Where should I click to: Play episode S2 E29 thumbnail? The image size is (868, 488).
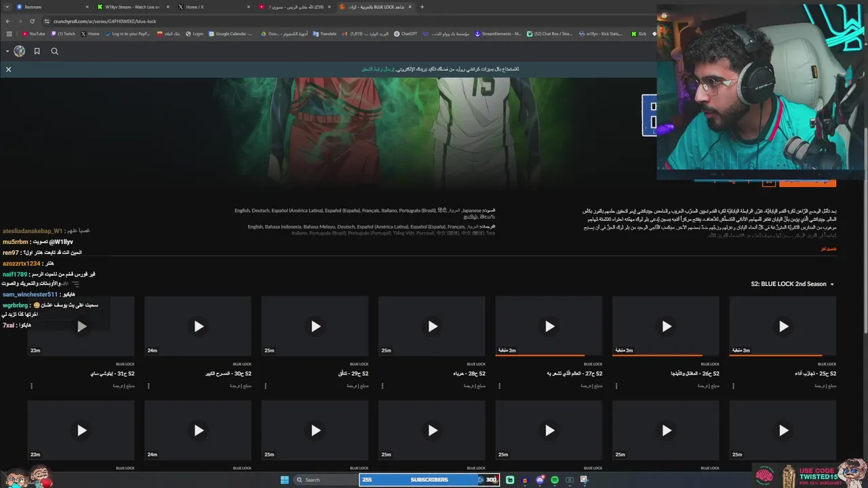[315, 326]
